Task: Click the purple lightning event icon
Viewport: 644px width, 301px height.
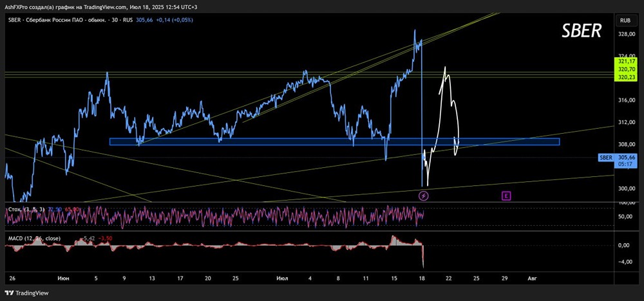Action: pos(424,196)
